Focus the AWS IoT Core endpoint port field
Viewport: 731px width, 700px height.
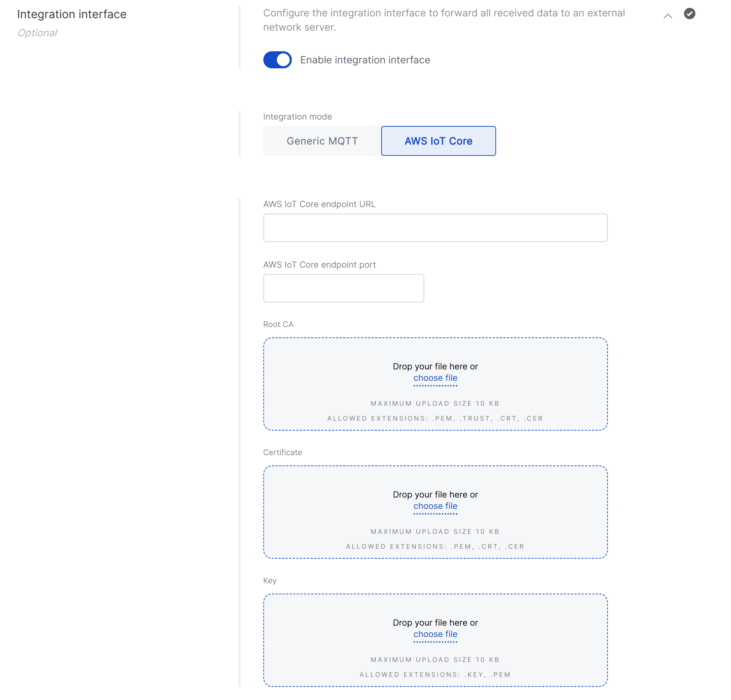(x=343, y=288)
